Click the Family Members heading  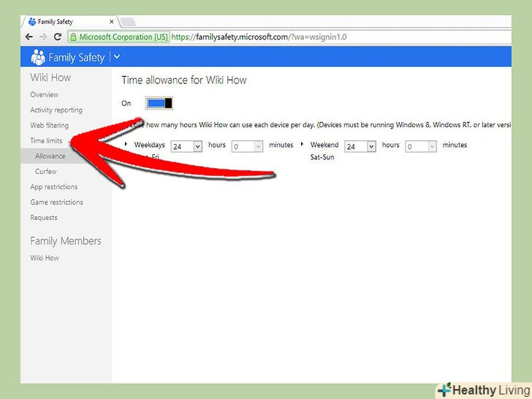[x=66, y=241]
